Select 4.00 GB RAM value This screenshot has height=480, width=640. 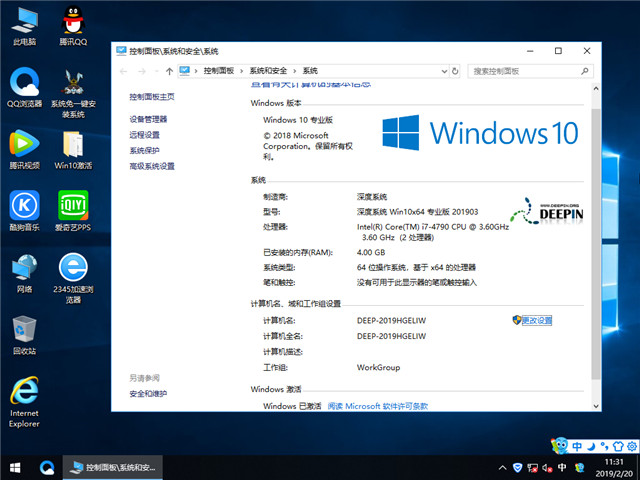[x=371, y=252]
